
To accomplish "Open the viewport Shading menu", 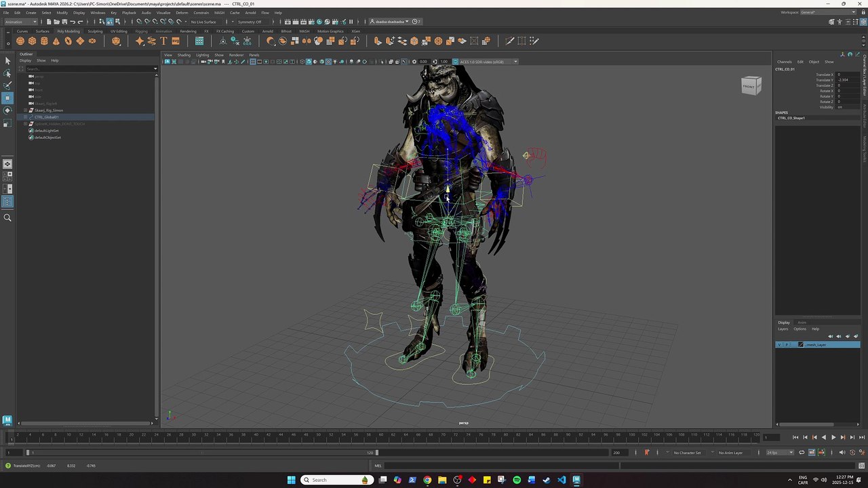I will point(184,55).
